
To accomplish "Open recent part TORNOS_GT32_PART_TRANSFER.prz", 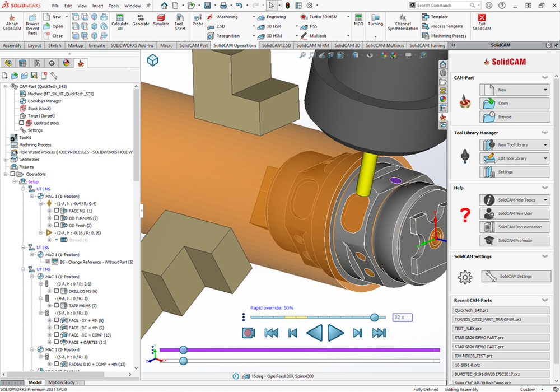I will [501, 319].
